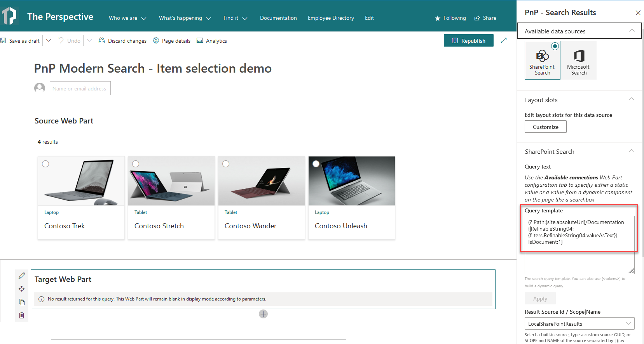
Task: Close the PnP Search Results pane
Action: pos(638,13)
